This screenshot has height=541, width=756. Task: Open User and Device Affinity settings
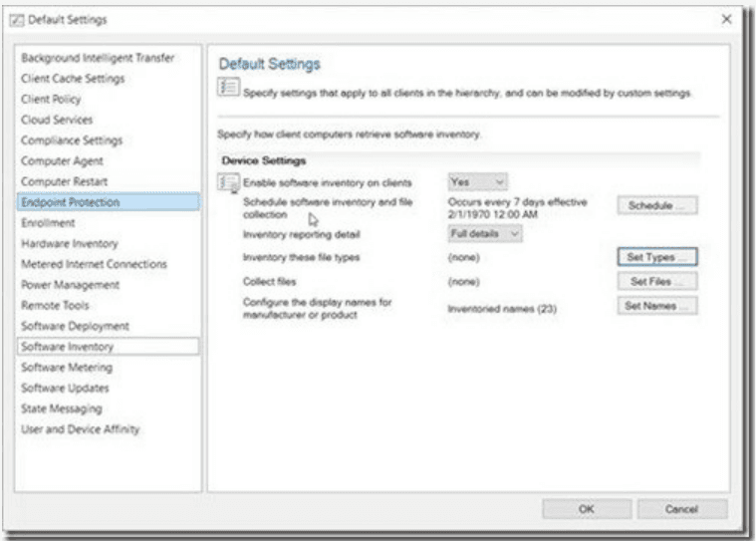pos(81,429)
